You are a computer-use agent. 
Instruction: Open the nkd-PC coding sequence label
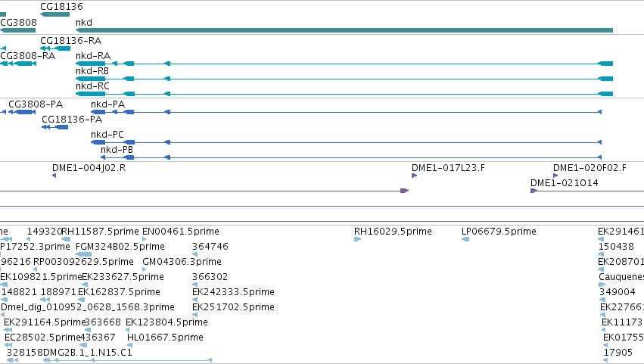tap(107, 135)
